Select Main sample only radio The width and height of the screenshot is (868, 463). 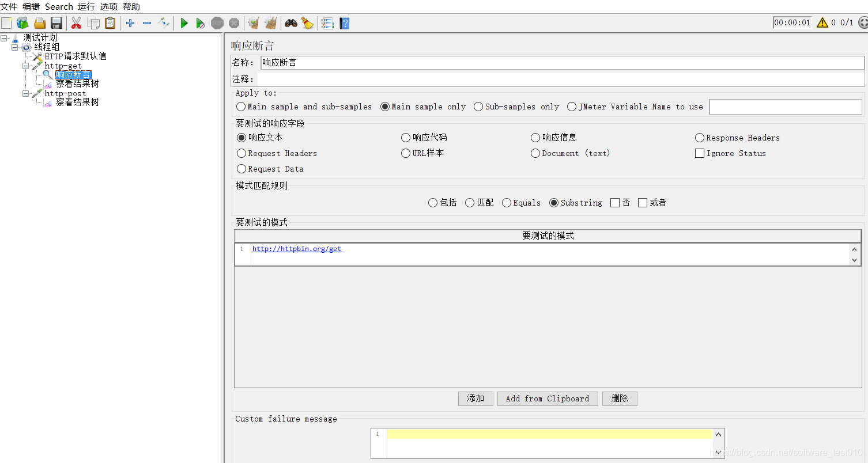point(385,107)
